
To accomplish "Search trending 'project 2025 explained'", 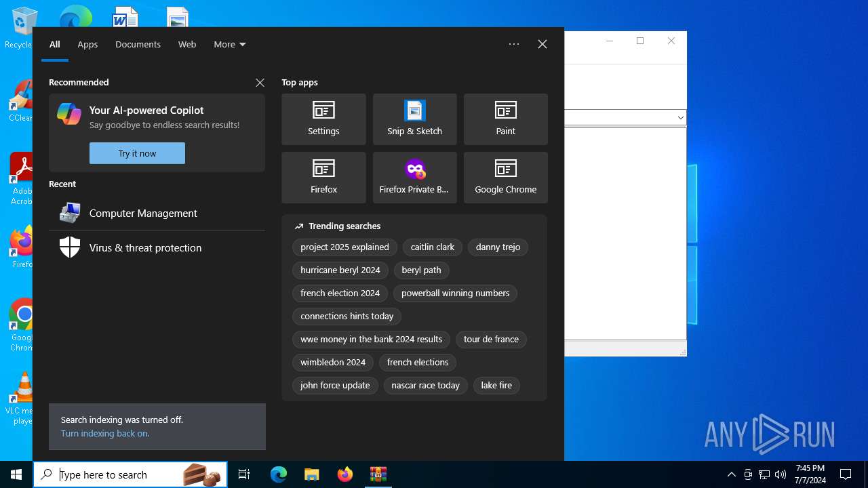I will [x=344, y=247].
